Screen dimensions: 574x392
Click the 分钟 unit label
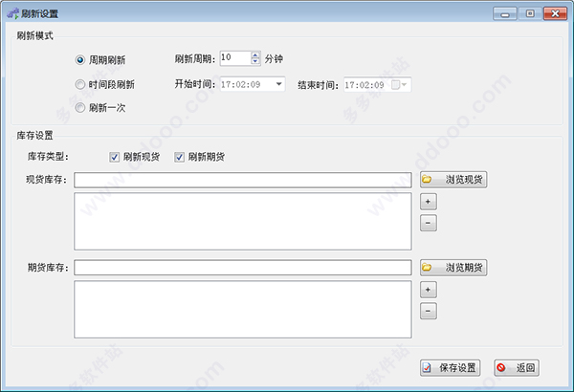274,59
